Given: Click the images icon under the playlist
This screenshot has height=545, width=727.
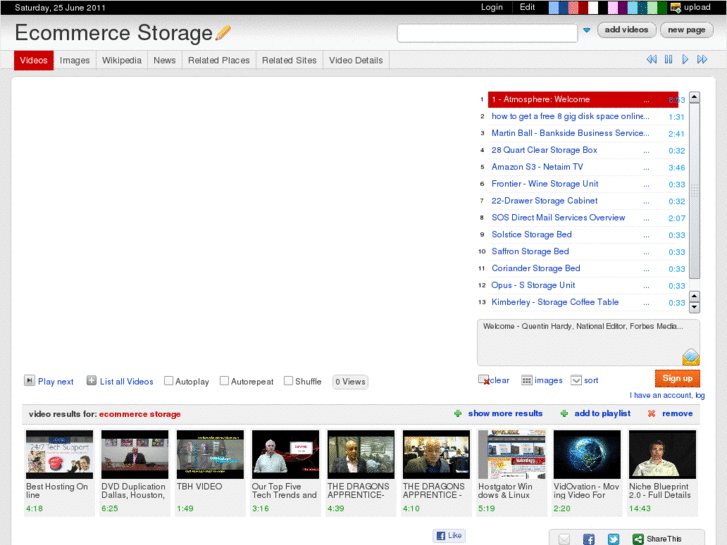Looking at the screenshot, I should pyautogui.click(x=527, y=380).
